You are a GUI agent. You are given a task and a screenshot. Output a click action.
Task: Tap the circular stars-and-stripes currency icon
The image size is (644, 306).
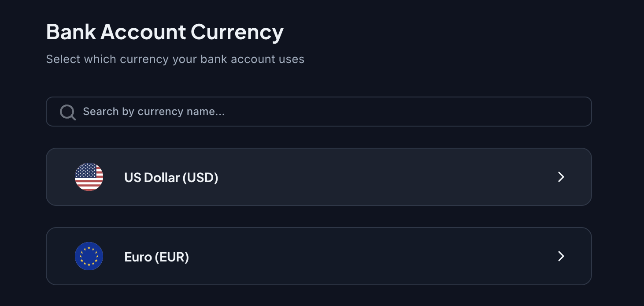pyautogui.click(x=89, y=177)
